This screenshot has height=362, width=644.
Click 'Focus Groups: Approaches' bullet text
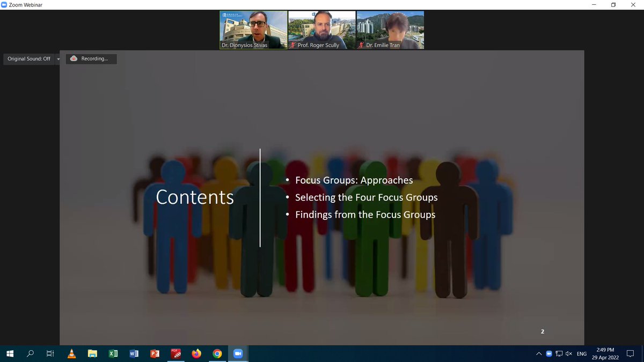[x=354, y=180]
